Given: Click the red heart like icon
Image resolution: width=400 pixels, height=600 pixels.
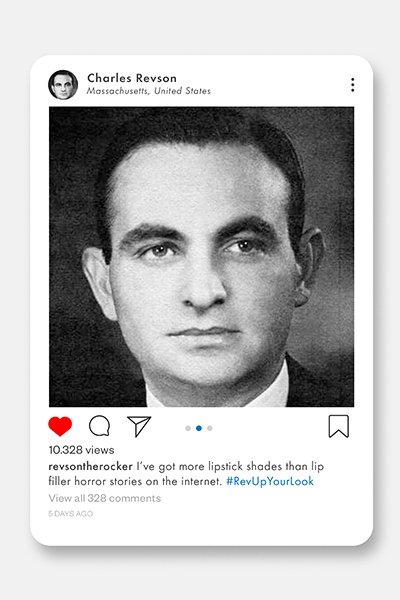Looking at the screenshot, I should point(60,426).
